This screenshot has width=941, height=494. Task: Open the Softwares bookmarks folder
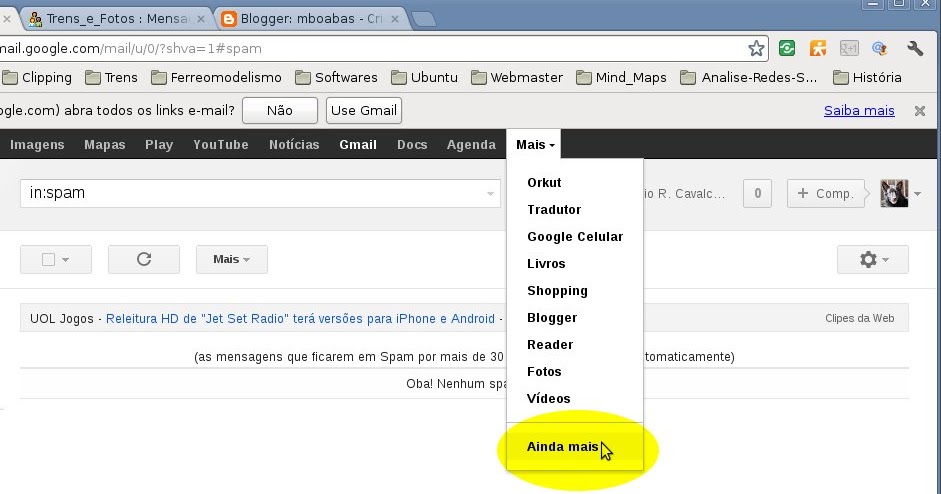[336, 77]
